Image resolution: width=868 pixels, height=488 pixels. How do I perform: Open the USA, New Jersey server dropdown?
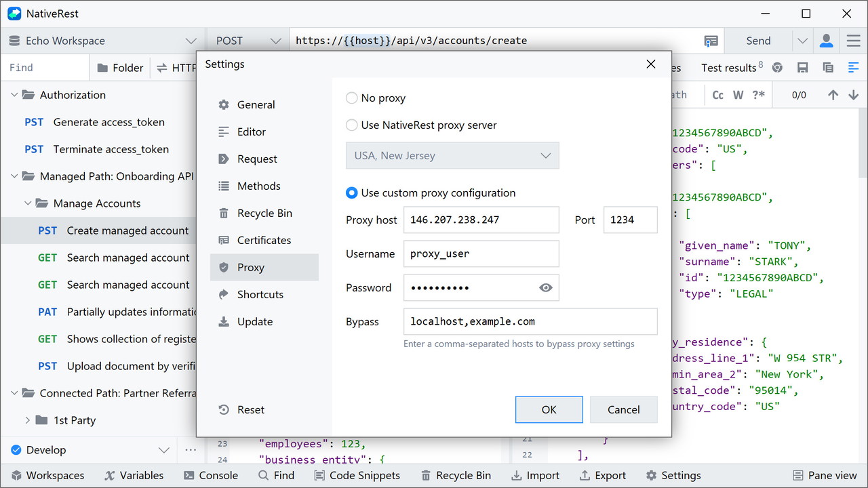[452, 155]
